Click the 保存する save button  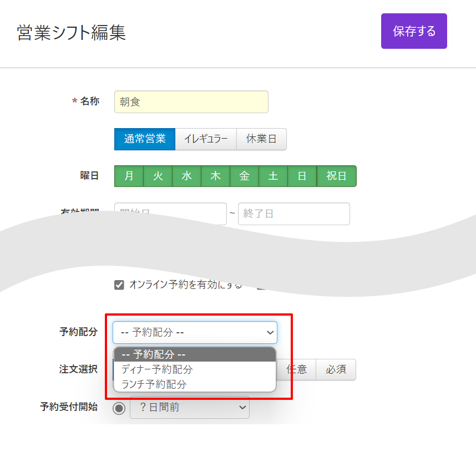click(x=414, y=31)
